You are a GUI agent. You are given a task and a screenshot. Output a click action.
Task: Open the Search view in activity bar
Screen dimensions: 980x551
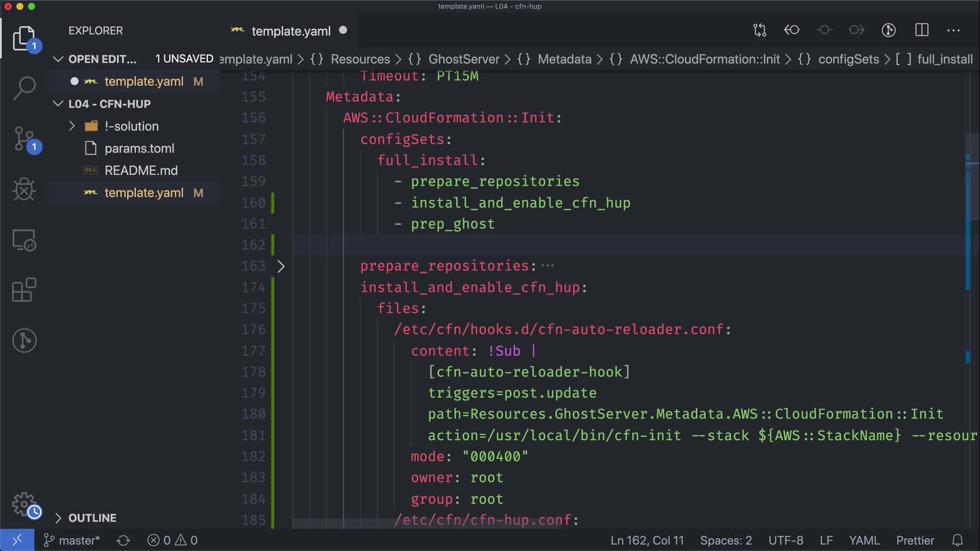24,88
